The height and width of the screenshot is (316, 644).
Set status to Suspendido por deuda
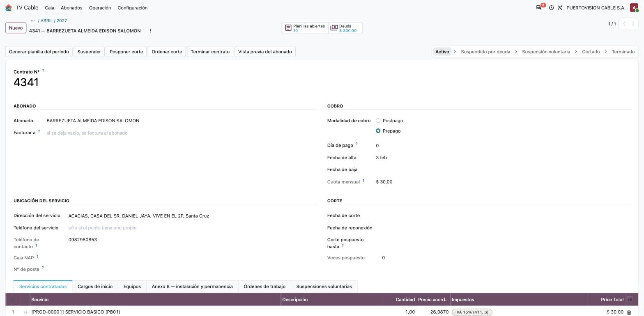pyautogui.click(x=485, y=52)
